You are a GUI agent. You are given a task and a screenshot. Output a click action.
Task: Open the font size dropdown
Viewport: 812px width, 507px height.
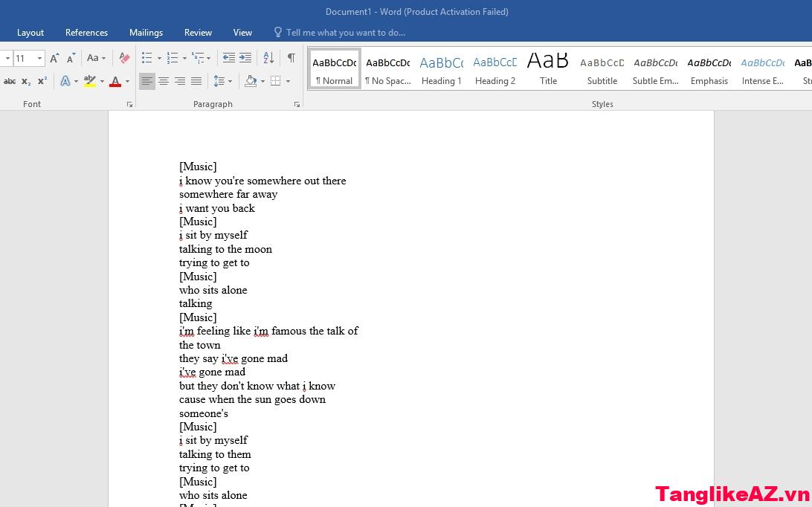[39, 58]
